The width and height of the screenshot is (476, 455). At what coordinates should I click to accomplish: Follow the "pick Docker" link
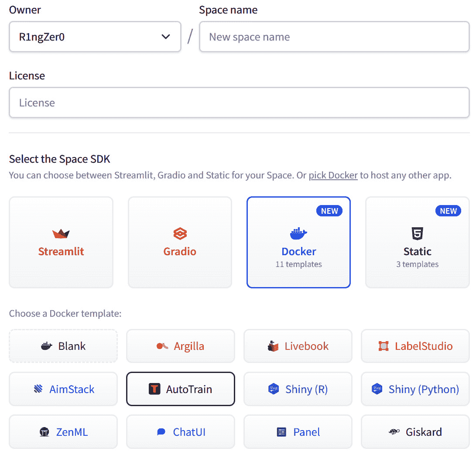[333, 175]
